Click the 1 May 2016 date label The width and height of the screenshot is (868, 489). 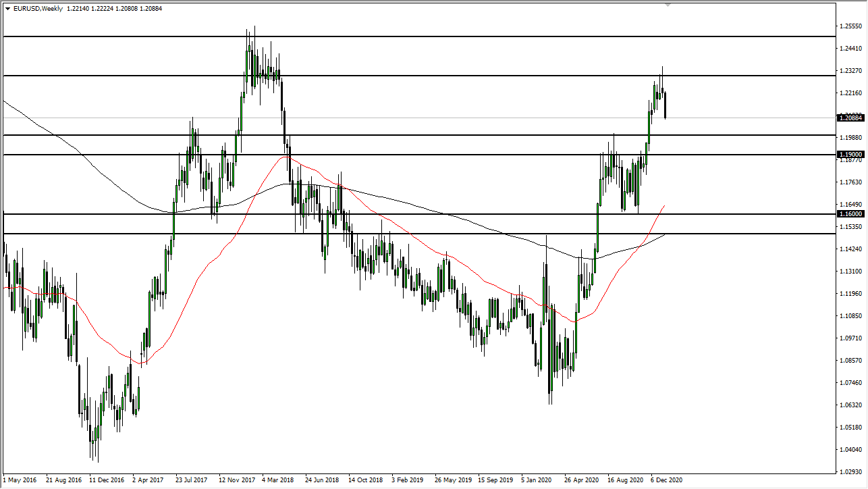pos(16,480)
